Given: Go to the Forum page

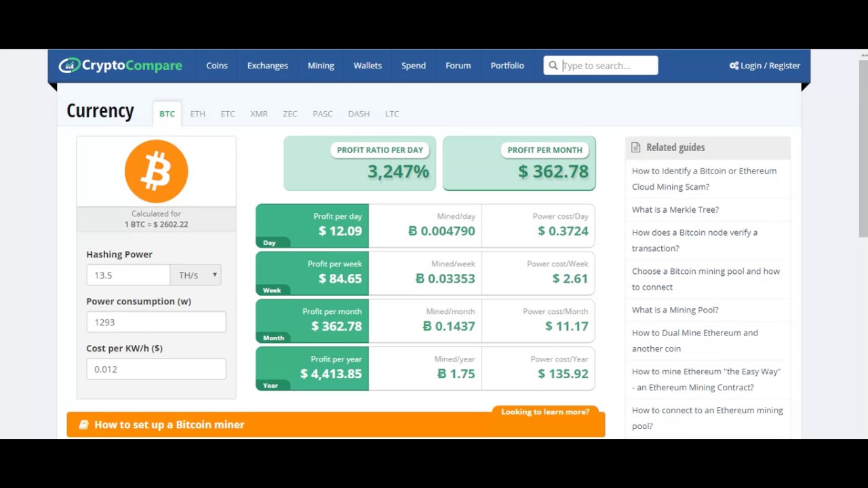Looking at the screenshot, I should click(458, 66).
